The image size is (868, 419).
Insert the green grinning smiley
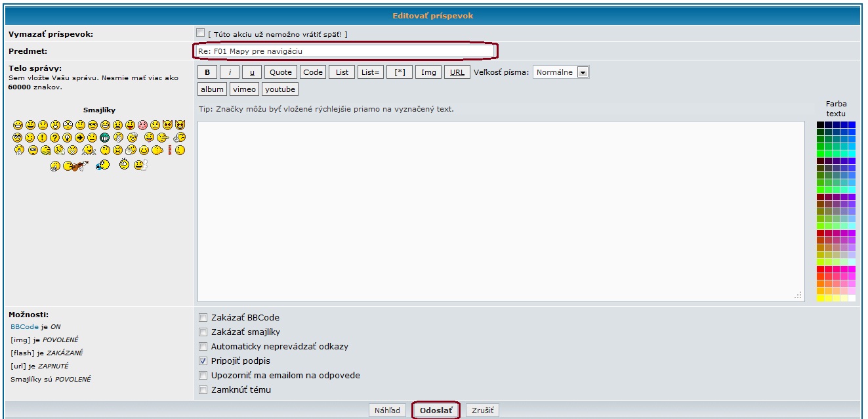pos(105,138)
